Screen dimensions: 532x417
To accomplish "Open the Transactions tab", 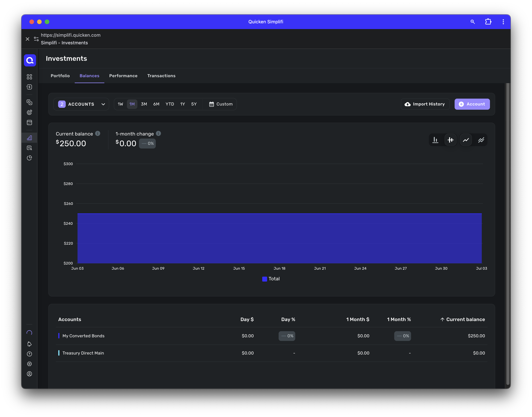I will [161, 76].
